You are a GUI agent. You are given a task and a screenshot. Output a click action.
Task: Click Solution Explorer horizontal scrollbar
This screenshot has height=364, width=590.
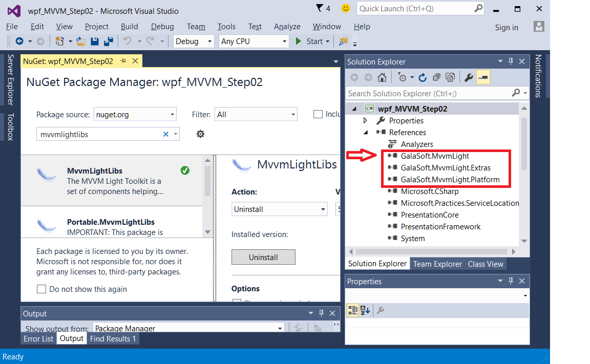[432, 251]
